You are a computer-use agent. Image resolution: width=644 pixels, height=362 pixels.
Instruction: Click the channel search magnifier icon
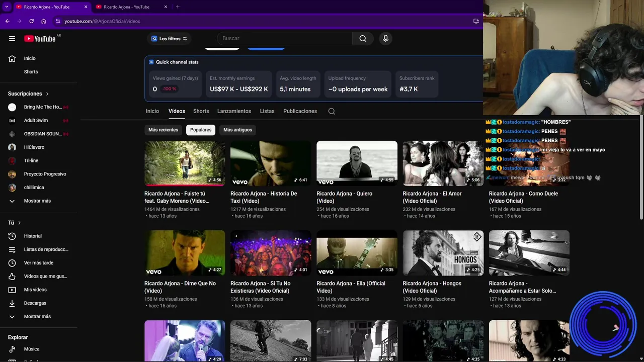pos(332,111)
